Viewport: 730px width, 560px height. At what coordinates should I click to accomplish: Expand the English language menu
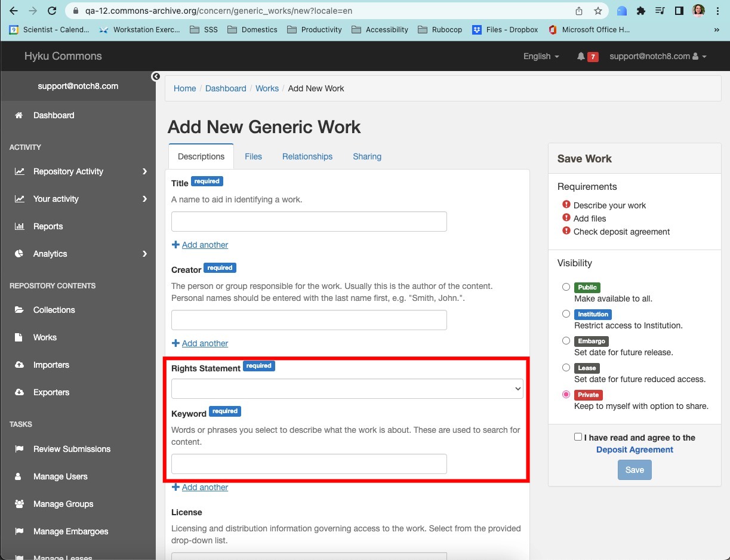[x=540, y=56]
